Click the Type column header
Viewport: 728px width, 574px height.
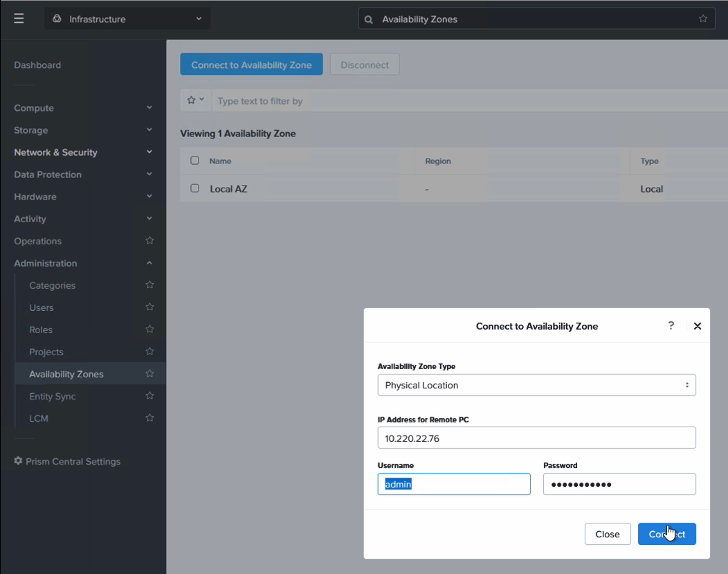[x=649, y=161]
